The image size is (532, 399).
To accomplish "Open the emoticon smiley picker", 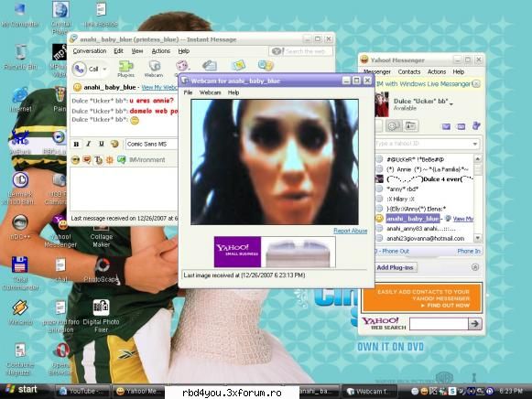I will pos(75,159).
